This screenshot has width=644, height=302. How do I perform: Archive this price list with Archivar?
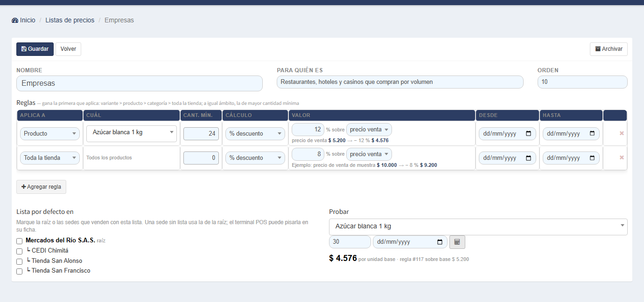(609, 49)
